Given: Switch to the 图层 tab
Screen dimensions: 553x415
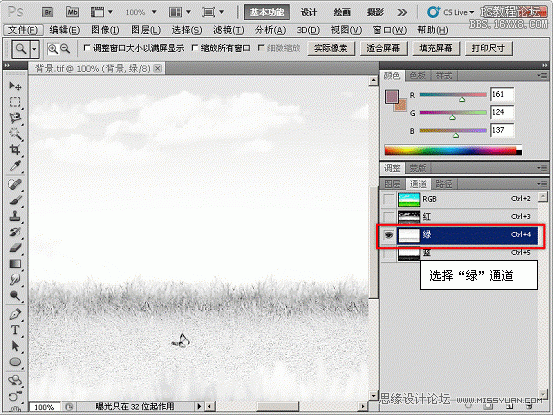Looking at the screenshot, I should [392, 184].
